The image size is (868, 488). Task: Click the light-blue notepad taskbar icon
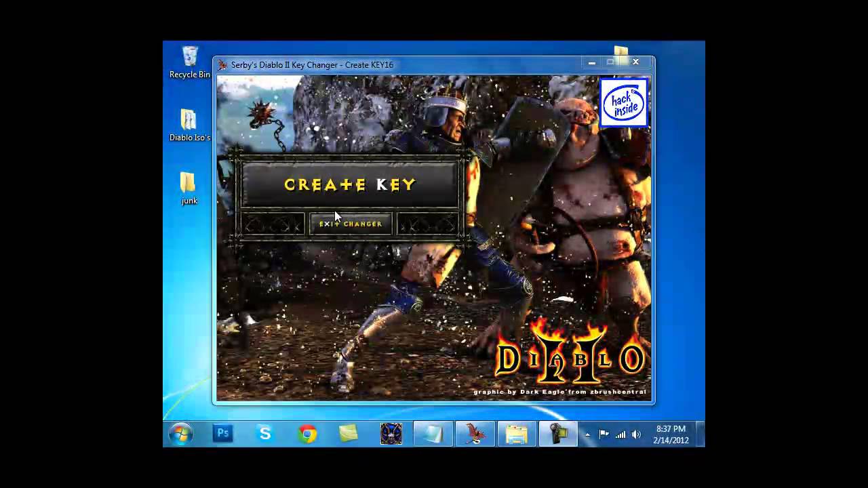click(433, 434)
